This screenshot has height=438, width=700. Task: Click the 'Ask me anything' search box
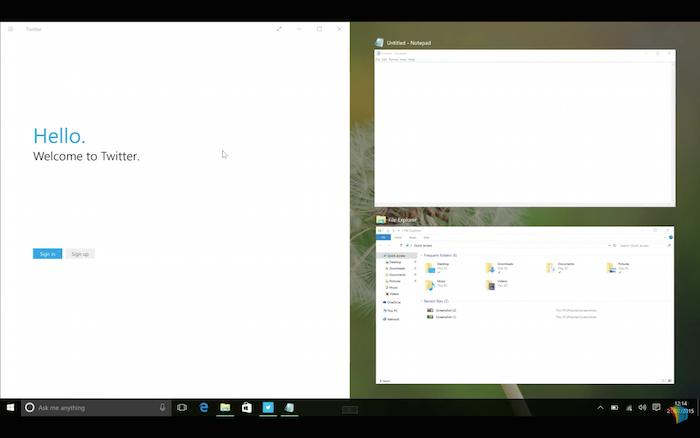tap(90, 408)
